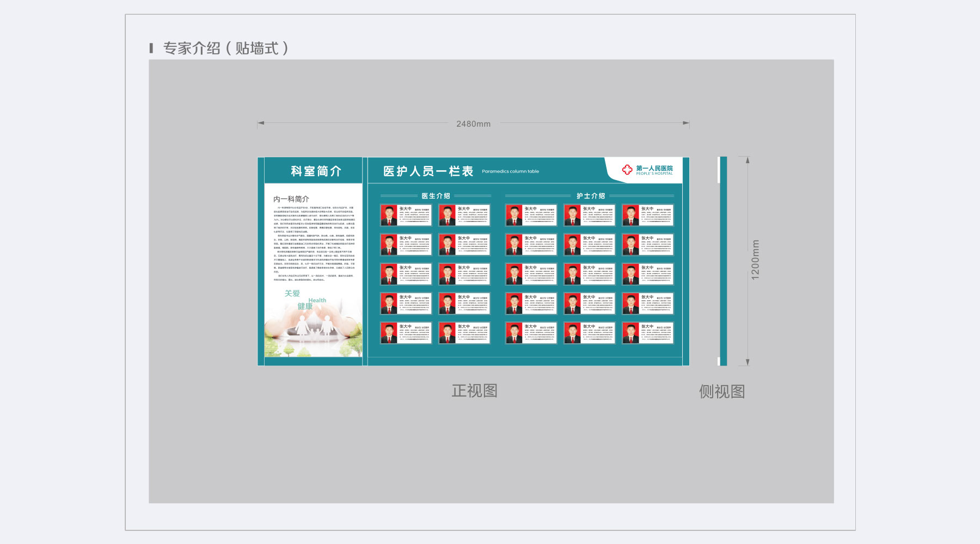Click the 医生介绍 section heading

tap(436, 196)
